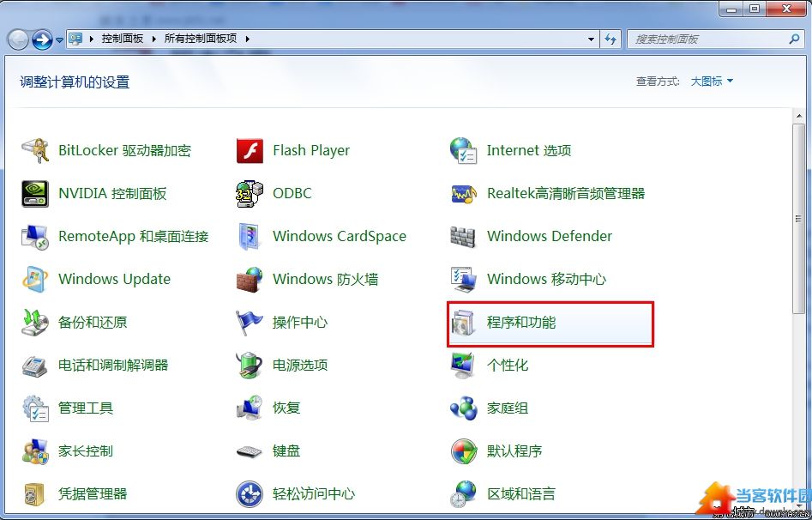The height and width of the screenshot is (520, 812).
Task: Click the control panel icon in address bar
Action: click(x=76, y=39)
